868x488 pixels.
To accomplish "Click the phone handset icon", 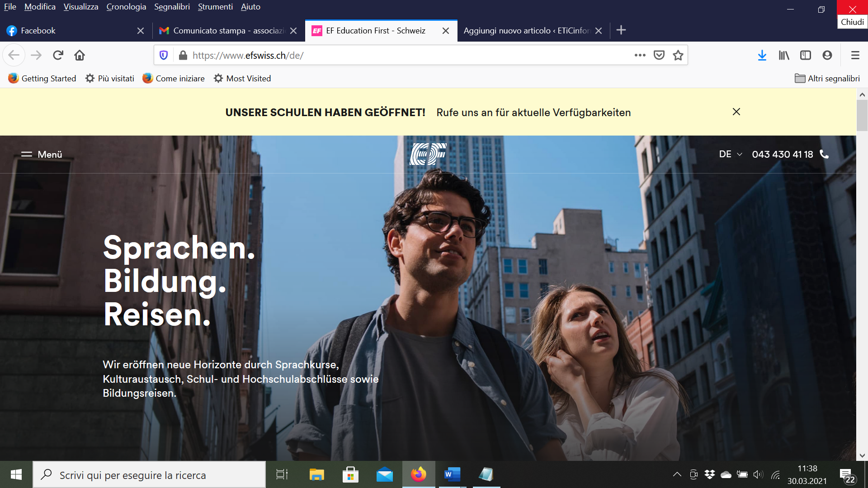I will (x=824, y=154).
